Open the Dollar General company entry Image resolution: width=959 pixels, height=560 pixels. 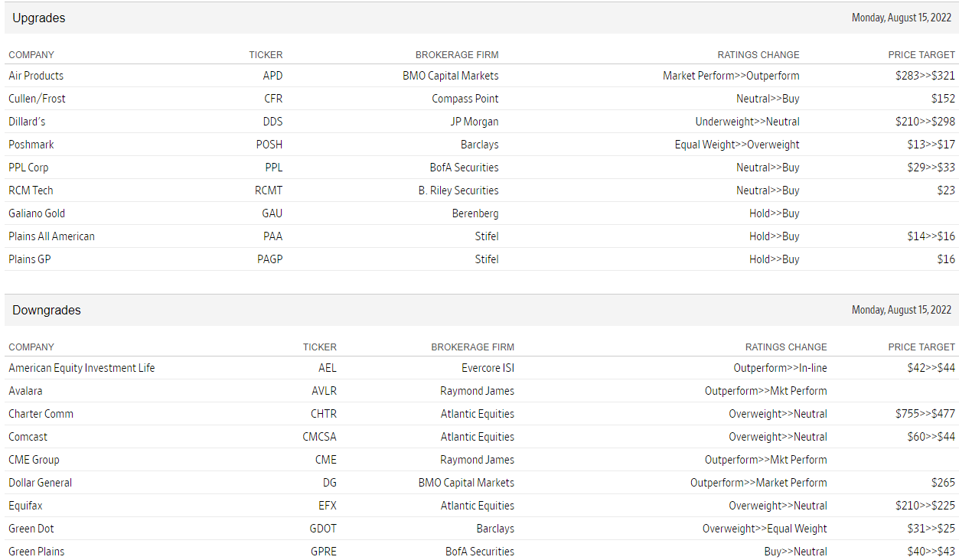tap(41, 483)
